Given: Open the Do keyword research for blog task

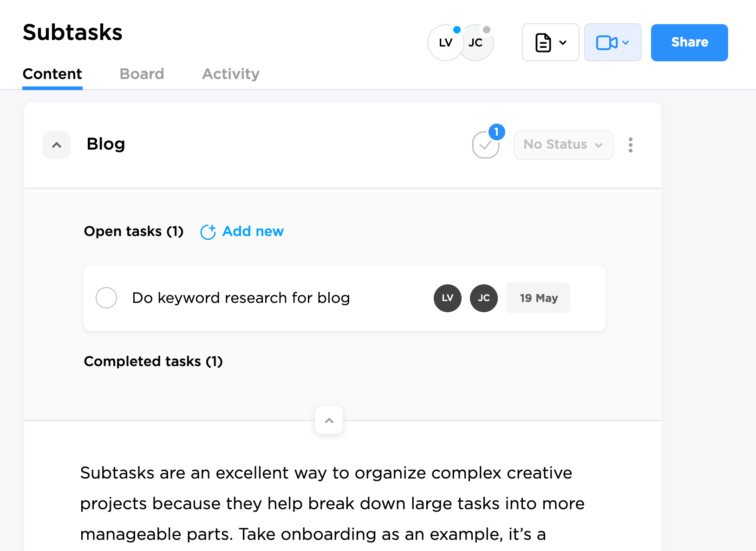Looking at the screenshot, I should pyautogui.click(x=241, y=298).
